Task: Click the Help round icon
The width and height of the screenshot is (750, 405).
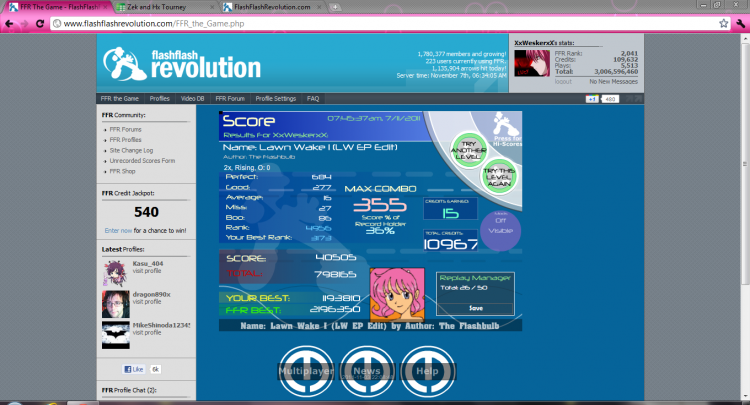Action: (x=427, y=371)
